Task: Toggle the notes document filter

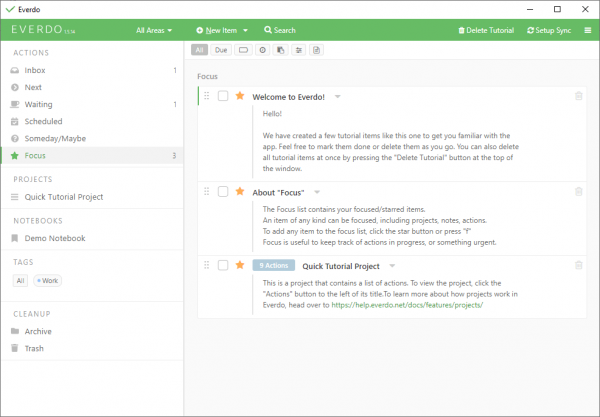Action: tap(316, 50)
